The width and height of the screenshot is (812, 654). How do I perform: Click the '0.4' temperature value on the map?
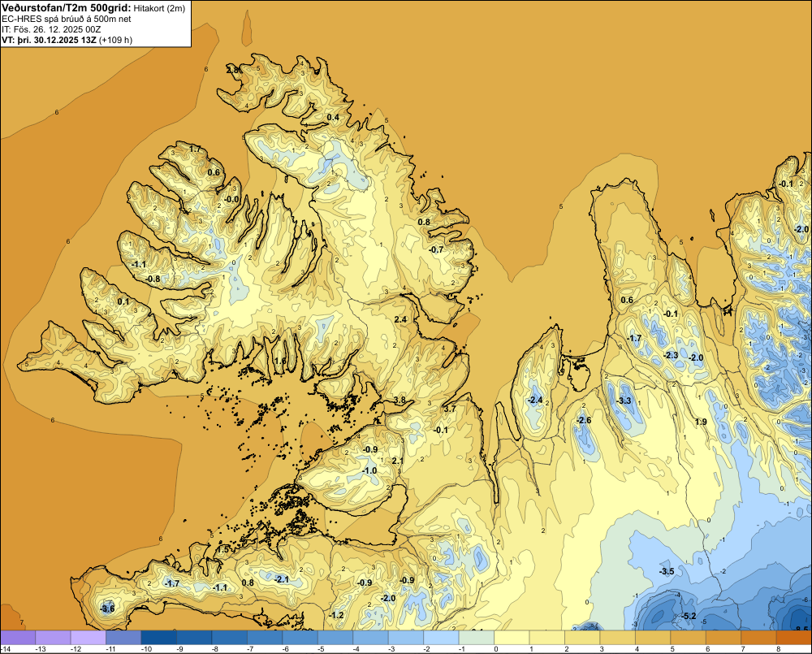333,118
